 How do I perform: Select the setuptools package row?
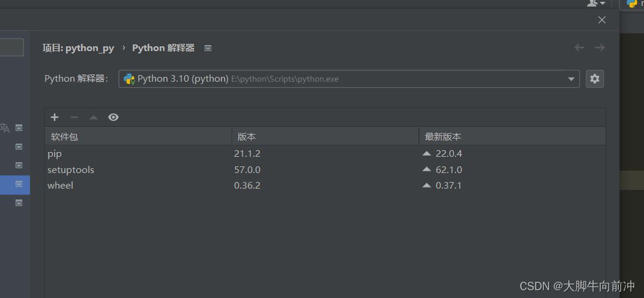pos(325,170)
